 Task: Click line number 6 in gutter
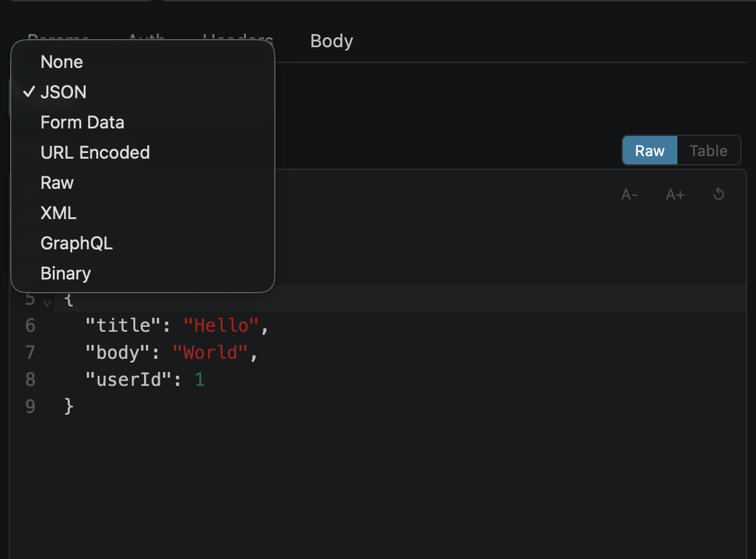pos(30,325)
